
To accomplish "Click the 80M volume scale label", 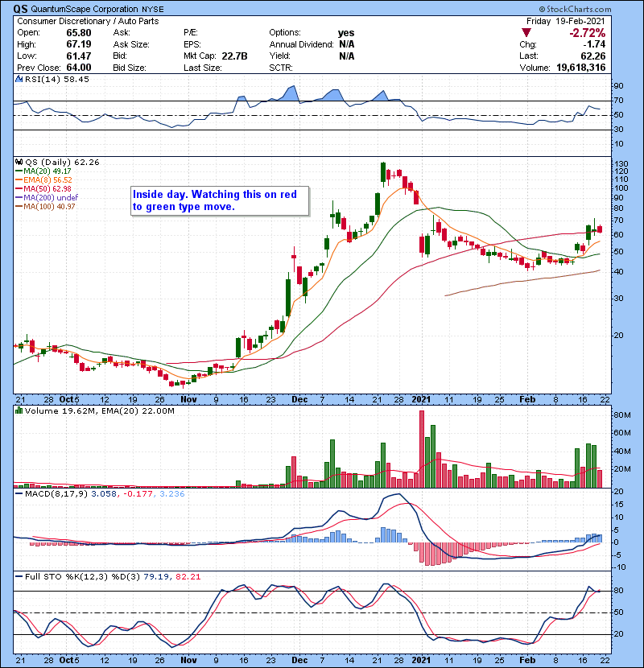I will click(x=621, y=415).
